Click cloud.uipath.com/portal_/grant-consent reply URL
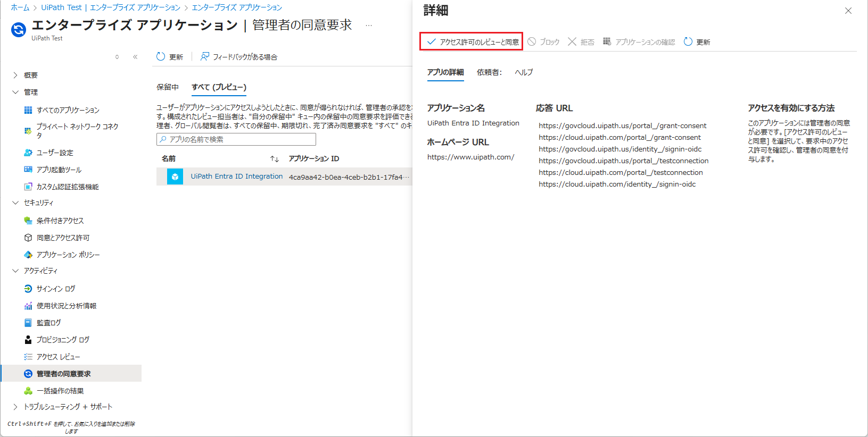The image size is (868, 437). [x=619, y=138]
